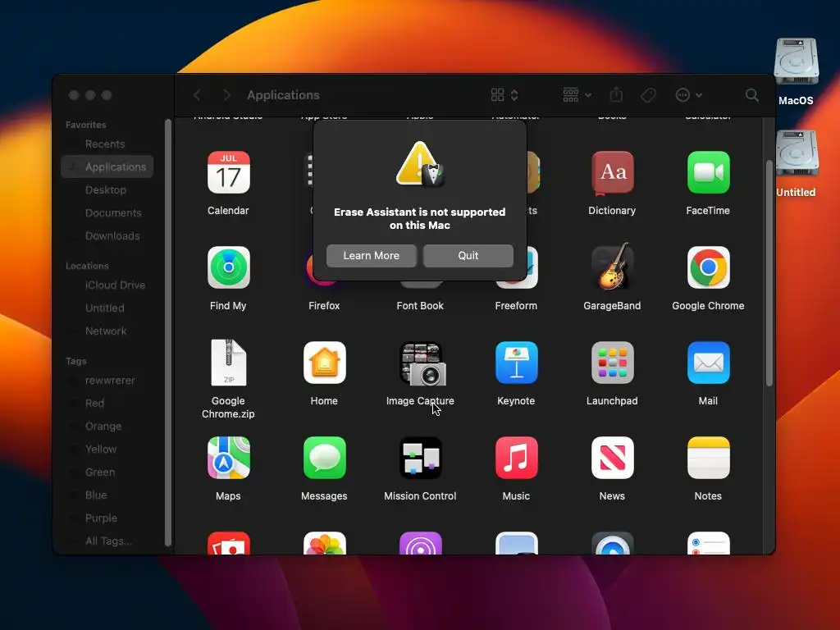Image resolution: width=840 pixels, height=630 pixels.
Task: Click the "Font Book" app label
Action: coord(421,306)
